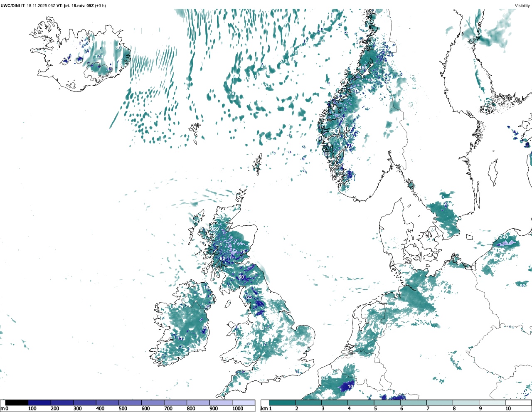Click the 'UWC/DINI' model label
Viewport: 532px width, 412px height.
click(x=10, y=6)
